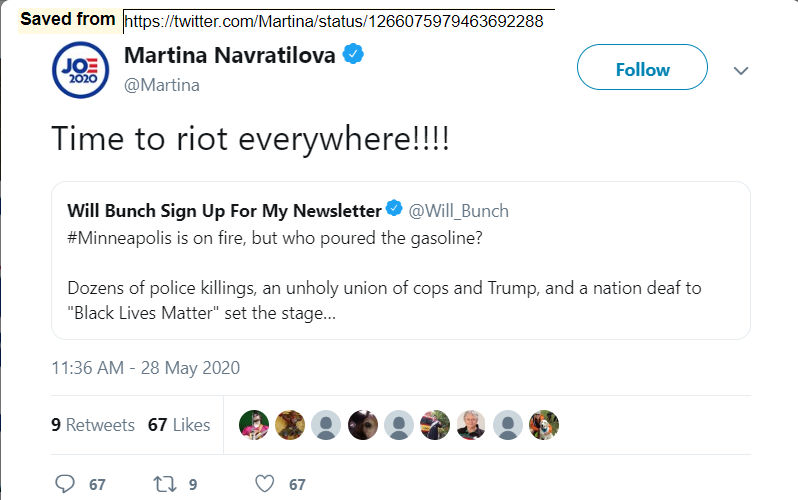Open Will Bunch's quoted tweet author name

pos(224,210)
